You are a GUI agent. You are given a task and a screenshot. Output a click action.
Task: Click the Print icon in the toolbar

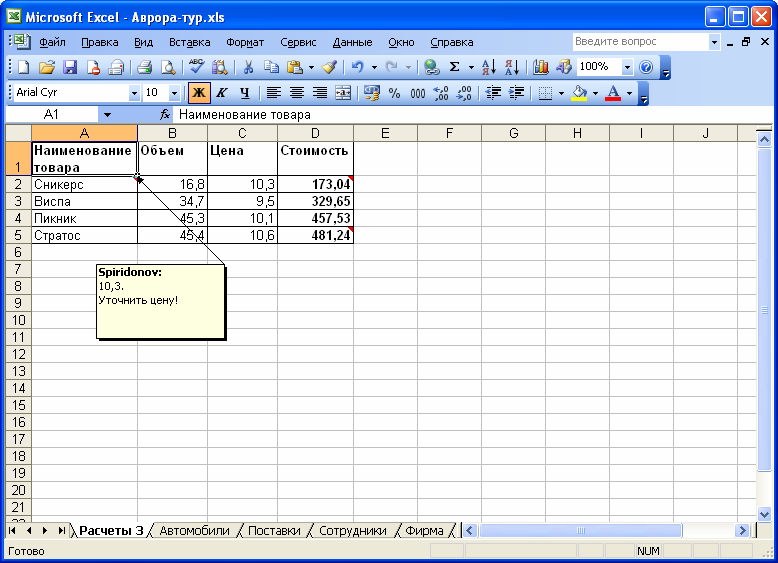tap(144, 67)
